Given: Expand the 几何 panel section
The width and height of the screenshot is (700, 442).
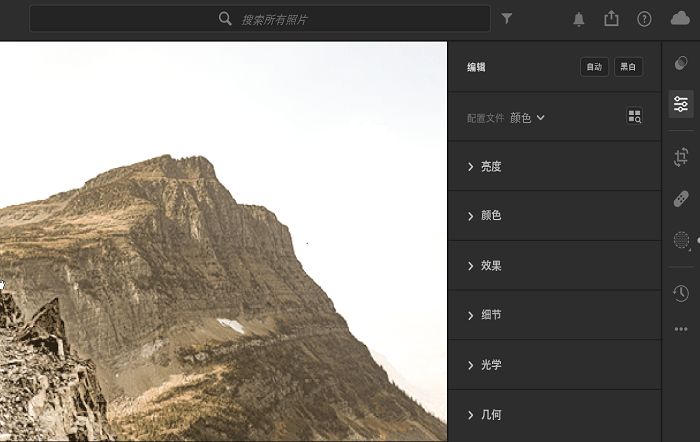Looking at the screenshot, I should [554, 415].
